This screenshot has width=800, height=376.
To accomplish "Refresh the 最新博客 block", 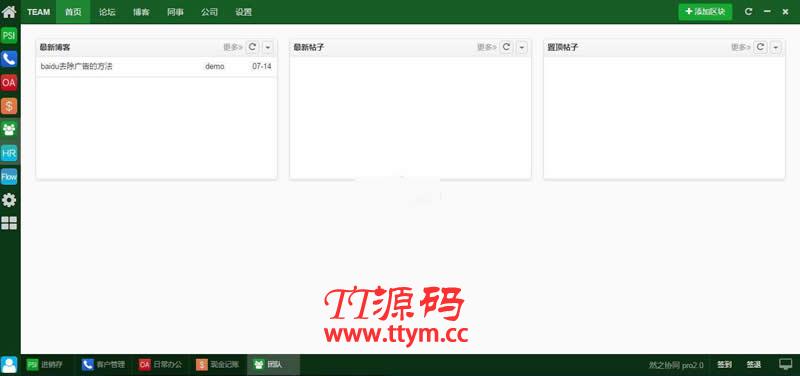I will pos(252,47).
